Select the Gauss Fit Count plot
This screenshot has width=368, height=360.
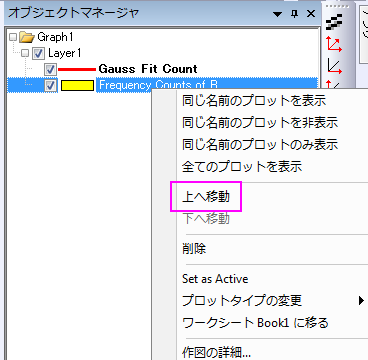click(148, 69)
